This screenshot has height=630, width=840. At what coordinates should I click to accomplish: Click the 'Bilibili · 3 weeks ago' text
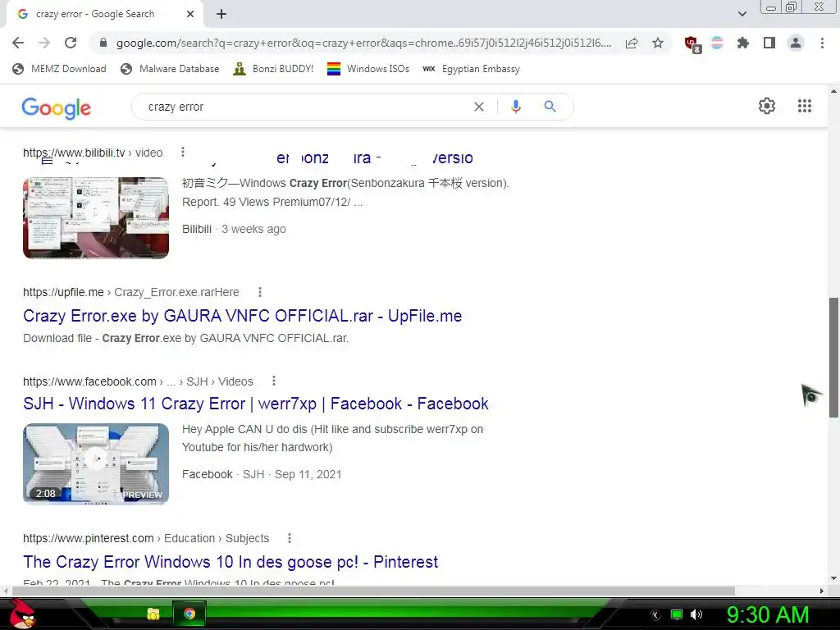click(x=234, y=229)
